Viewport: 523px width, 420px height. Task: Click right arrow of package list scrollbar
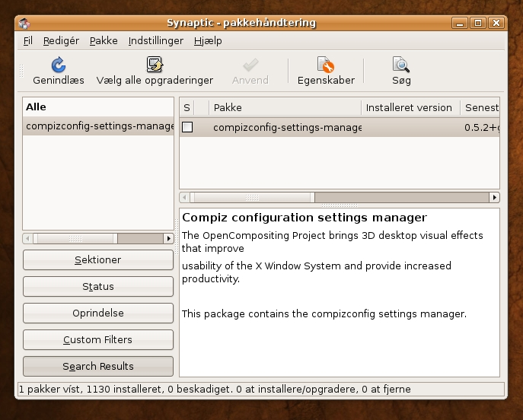[x=494, y=198]
